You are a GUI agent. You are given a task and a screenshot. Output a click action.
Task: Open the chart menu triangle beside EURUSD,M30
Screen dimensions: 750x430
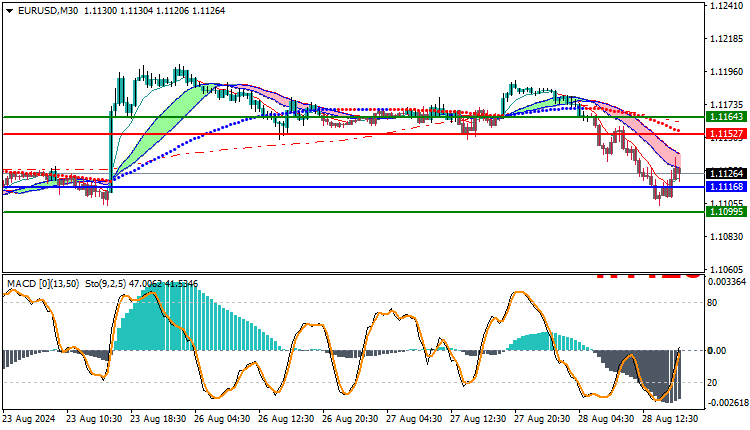point(10,11)
